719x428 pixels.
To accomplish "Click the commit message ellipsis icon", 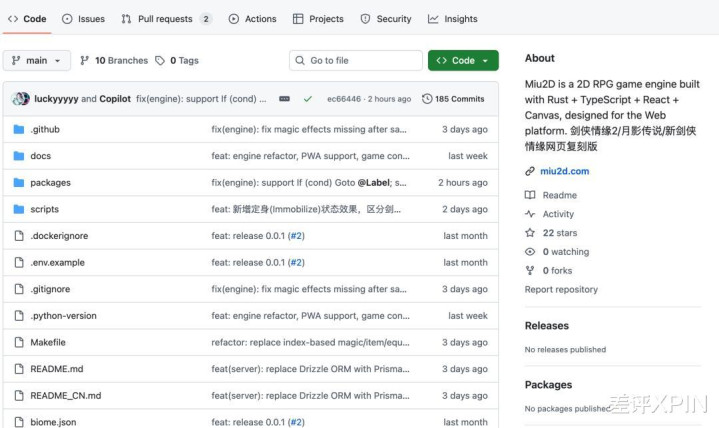I will (x=285, y=99).
